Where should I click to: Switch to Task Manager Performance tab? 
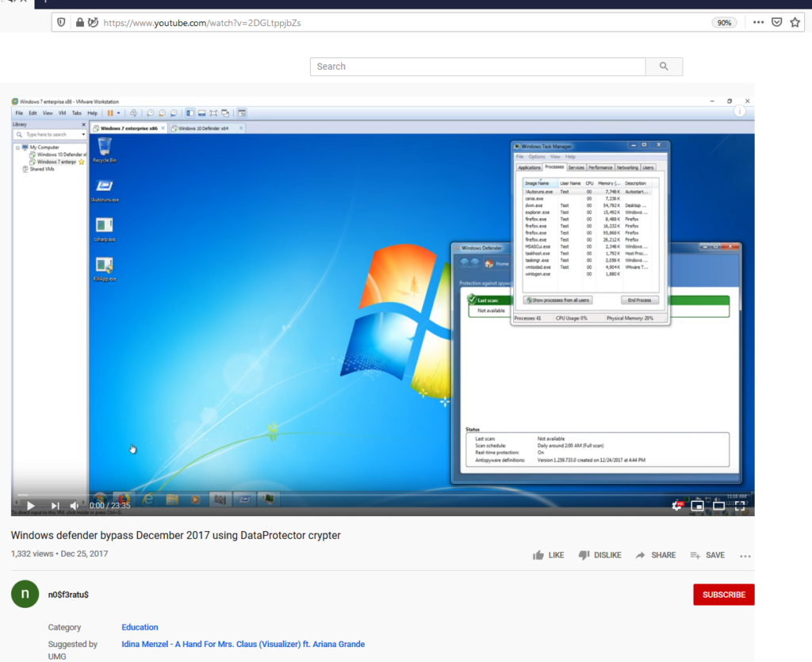pyautogui.click(x=600, y=167)
